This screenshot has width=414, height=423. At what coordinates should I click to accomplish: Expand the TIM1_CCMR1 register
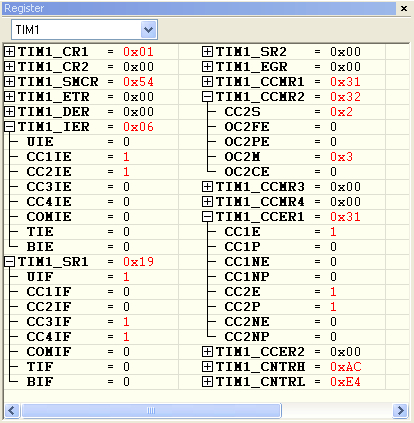coord(207,82)
